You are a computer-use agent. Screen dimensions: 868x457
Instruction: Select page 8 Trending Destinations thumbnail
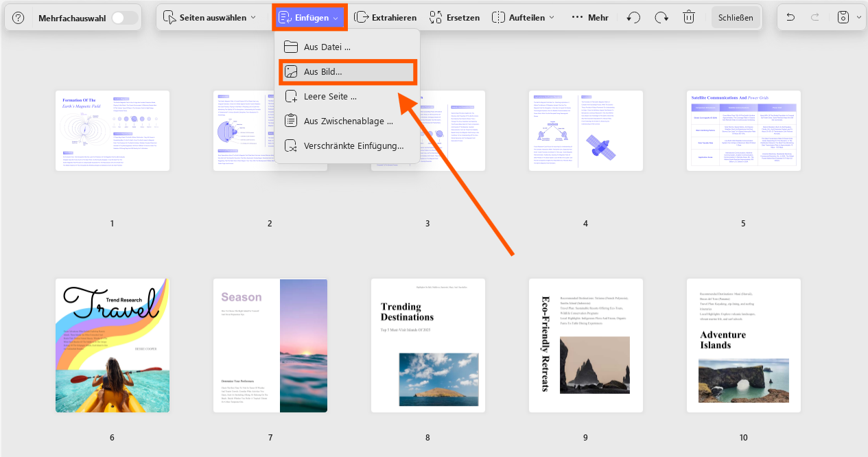428,346
